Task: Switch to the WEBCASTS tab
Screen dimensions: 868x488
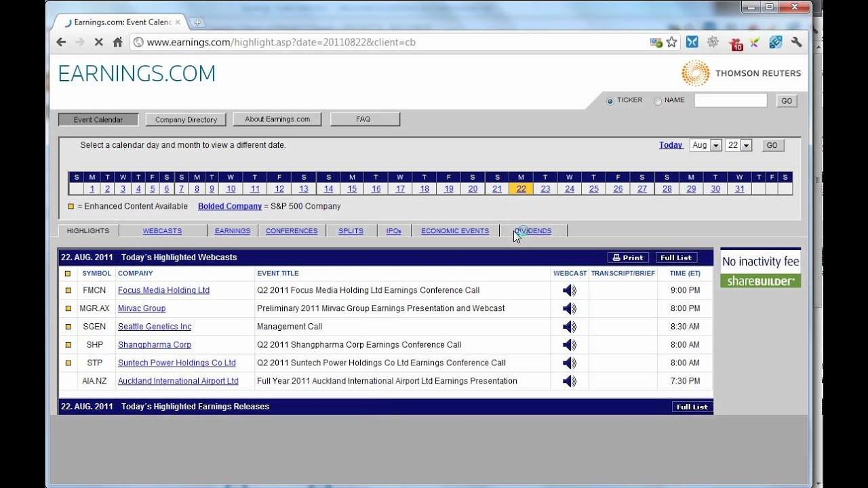Action: [162, 231]
